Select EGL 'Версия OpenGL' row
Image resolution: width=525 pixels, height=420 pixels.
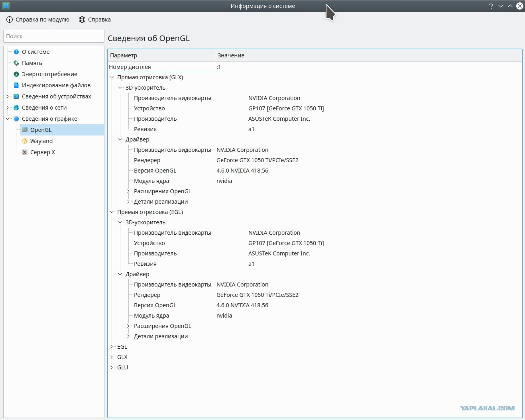315,305
